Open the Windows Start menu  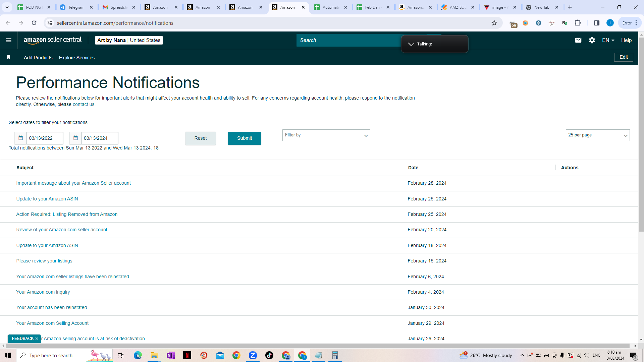(x=8, y=355)
